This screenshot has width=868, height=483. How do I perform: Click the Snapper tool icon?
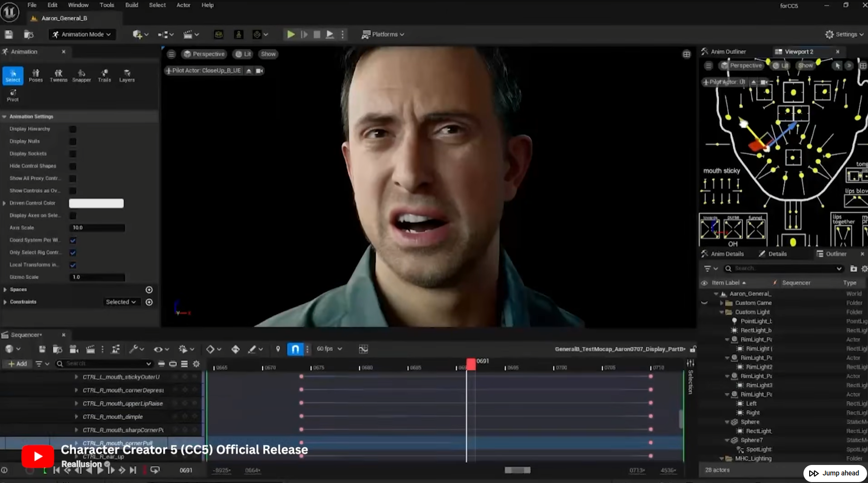[81, 75]
